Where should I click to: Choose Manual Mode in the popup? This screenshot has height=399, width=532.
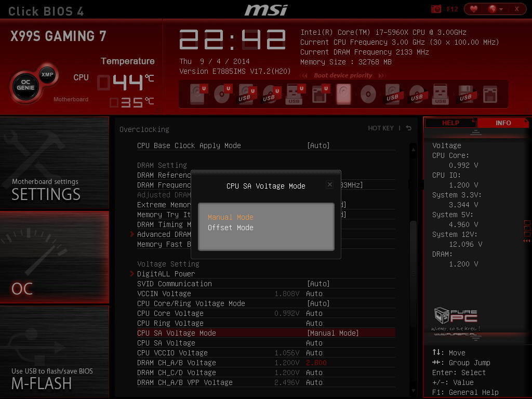(x=230, y=217)
